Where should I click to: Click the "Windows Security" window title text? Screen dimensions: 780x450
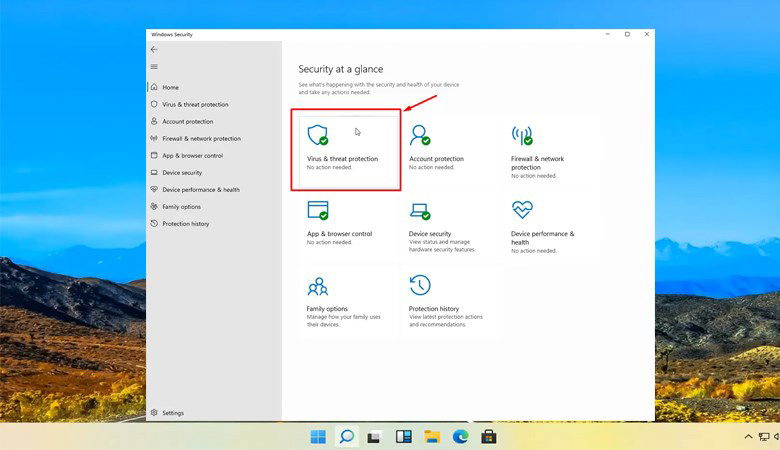[x=172, y=34]
